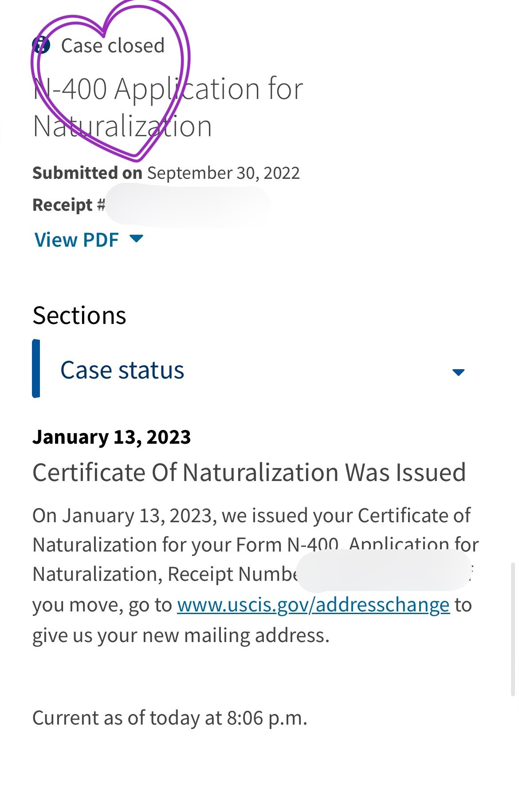Click the info icon beside Case closed
519x812 pixels.
coord(41,45)
